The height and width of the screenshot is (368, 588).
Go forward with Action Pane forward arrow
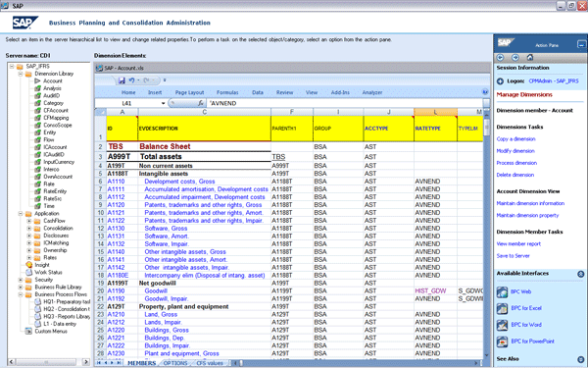515,58
